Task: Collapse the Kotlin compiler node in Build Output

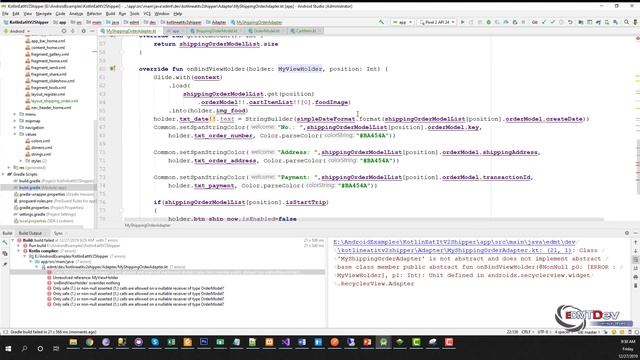Action: click(19, 251)
